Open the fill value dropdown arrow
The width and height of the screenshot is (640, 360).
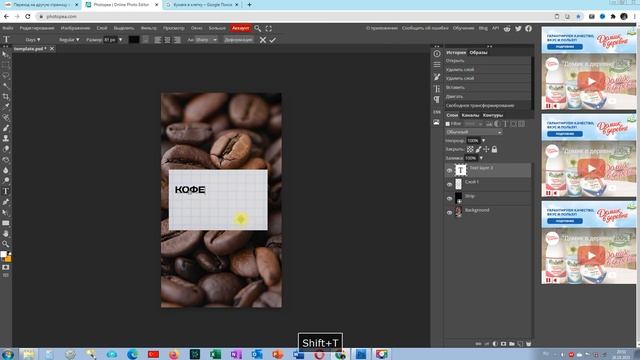pos(481,158)
